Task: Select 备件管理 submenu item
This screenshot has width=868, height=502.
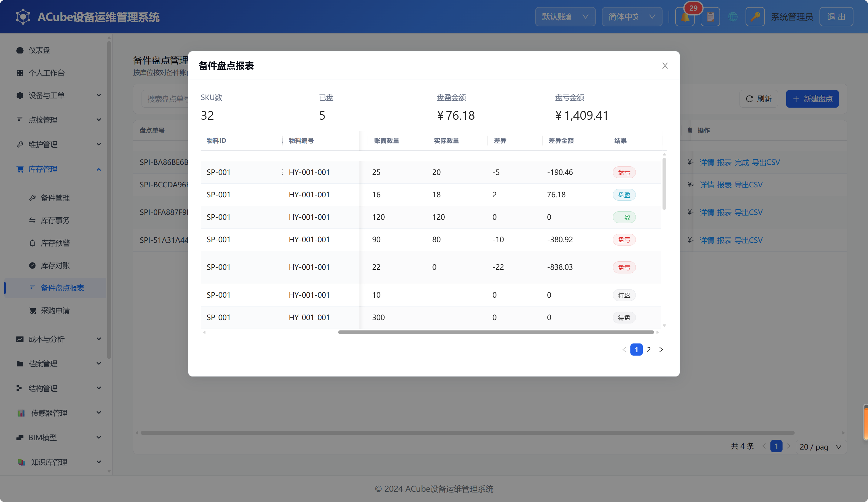Action: [55, 198]
